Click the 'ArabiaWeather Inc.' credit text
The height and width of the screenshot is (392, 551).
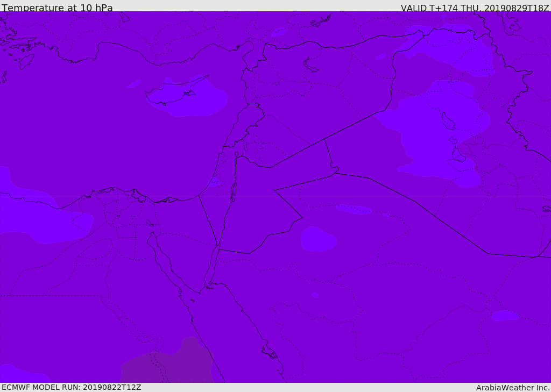[513, 388]
